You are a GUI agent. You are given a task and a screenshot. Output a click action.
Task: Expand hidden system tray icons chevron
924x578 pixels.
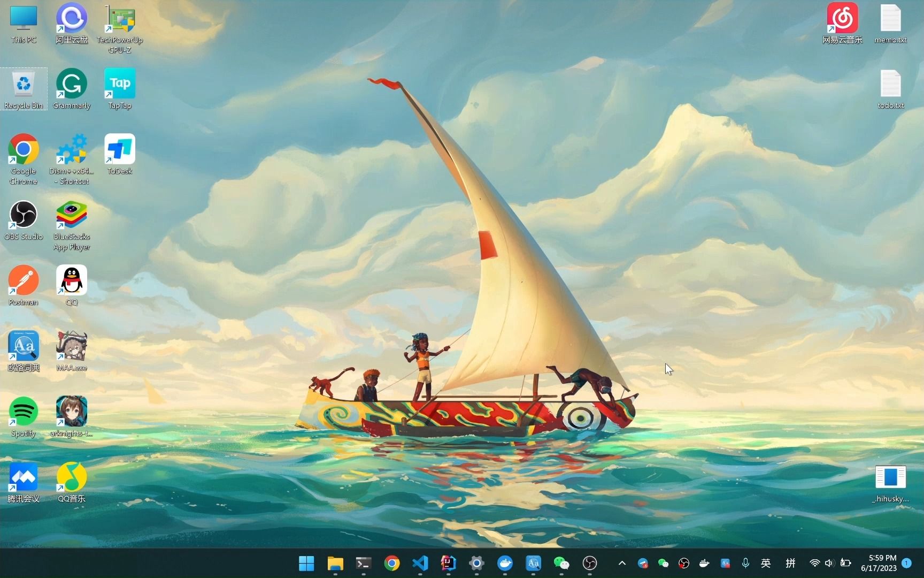(622, 563)
